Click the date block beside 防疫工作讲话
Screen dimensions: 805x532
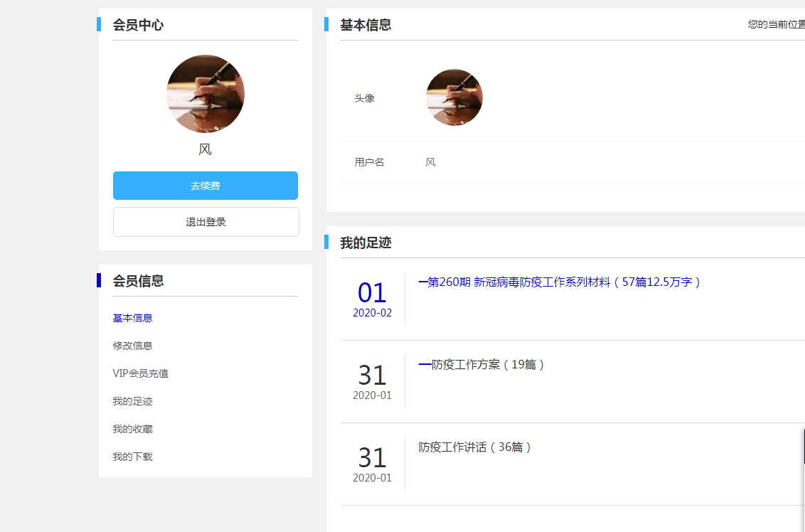(x=372, y=464)
